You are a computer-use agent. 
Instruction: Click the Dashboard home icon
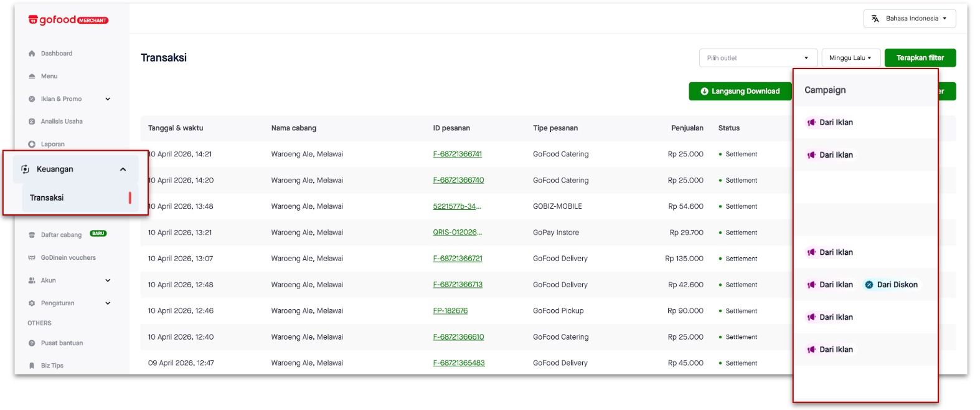tap(32, 54)
